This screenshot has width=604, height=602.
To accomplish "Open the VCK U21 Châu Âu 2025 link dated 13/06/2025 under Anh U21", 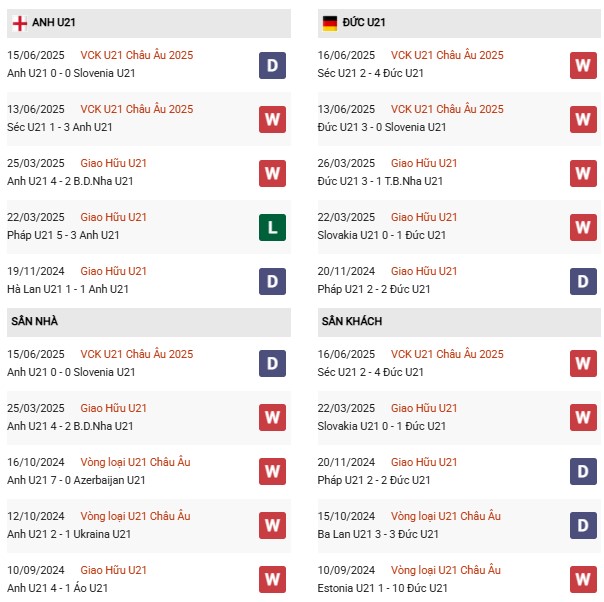I will 137,109.
